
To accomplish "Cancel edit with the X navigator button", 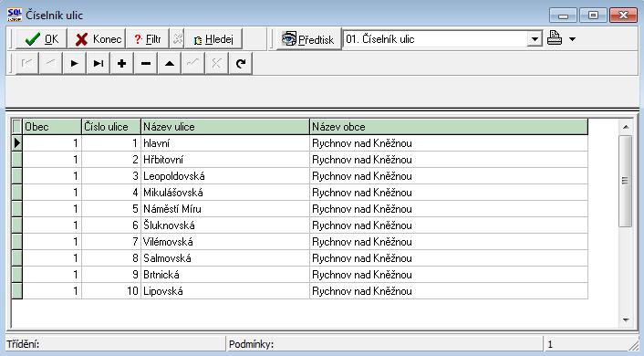I will click(x=217, y=63).
